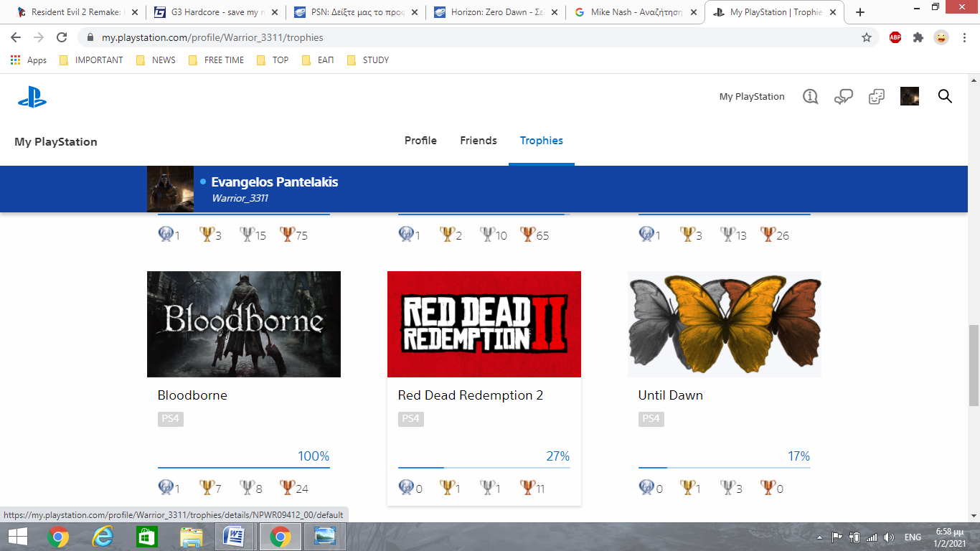
Task: Click the info circle icon in header
Action: 811,96
